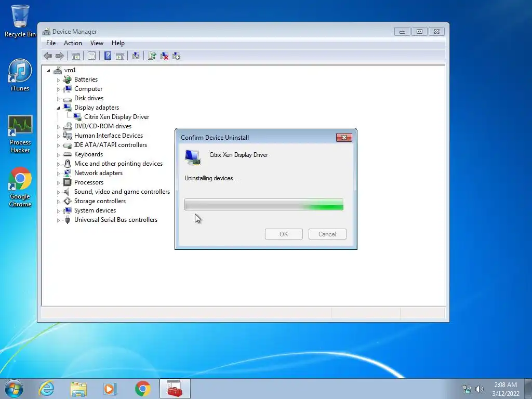Select the Google Chrome desktop shortcut
The height and width of the screenshot is (399, 532).
pos(20,187)
